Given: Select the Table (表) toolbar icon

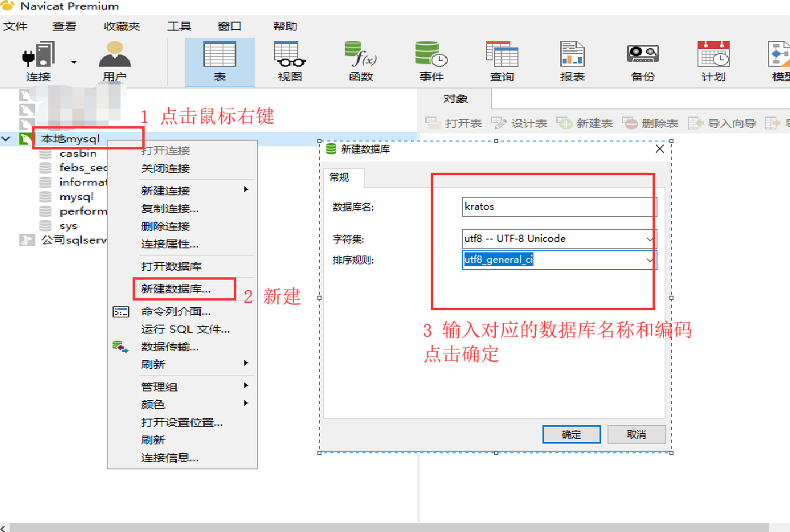Looking at the screenshot, I should point(219,62).
